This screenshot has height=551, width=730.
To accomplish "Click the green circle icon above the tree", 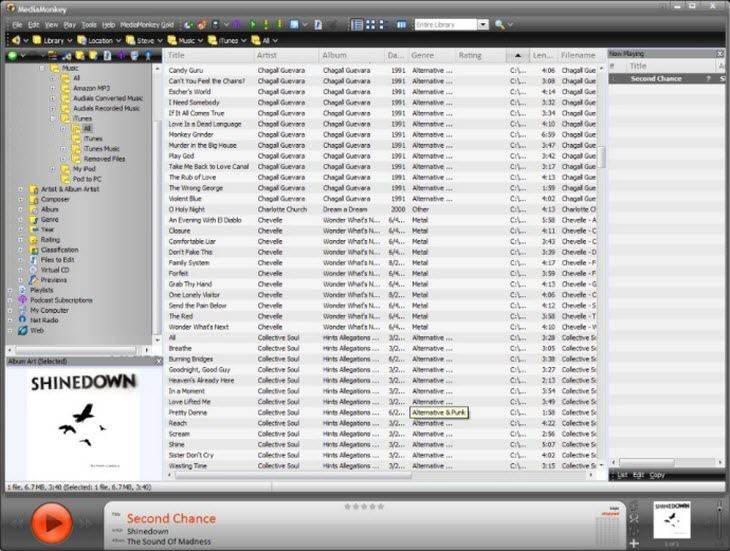I will (x=13, y=56).
